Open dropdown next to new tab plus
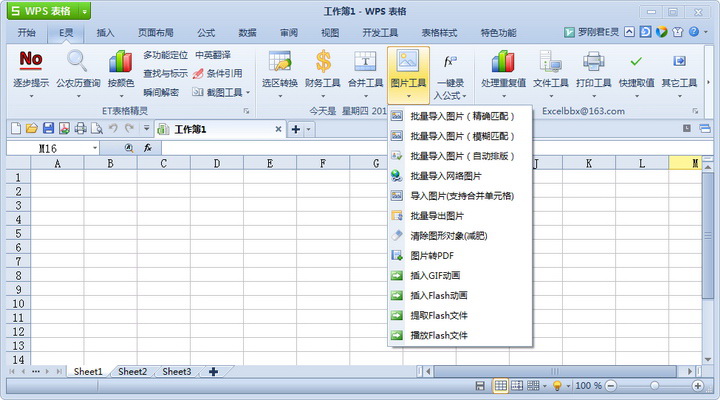The width and height of the screenshot is (720, 400). click(x=309, y=130)
